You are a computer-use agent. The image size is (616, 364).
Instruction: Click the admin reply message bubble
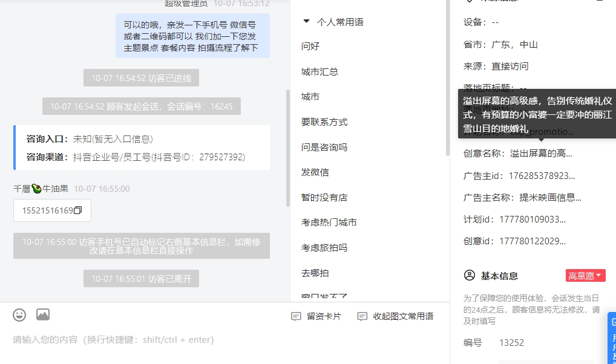(x=192, y=36)
